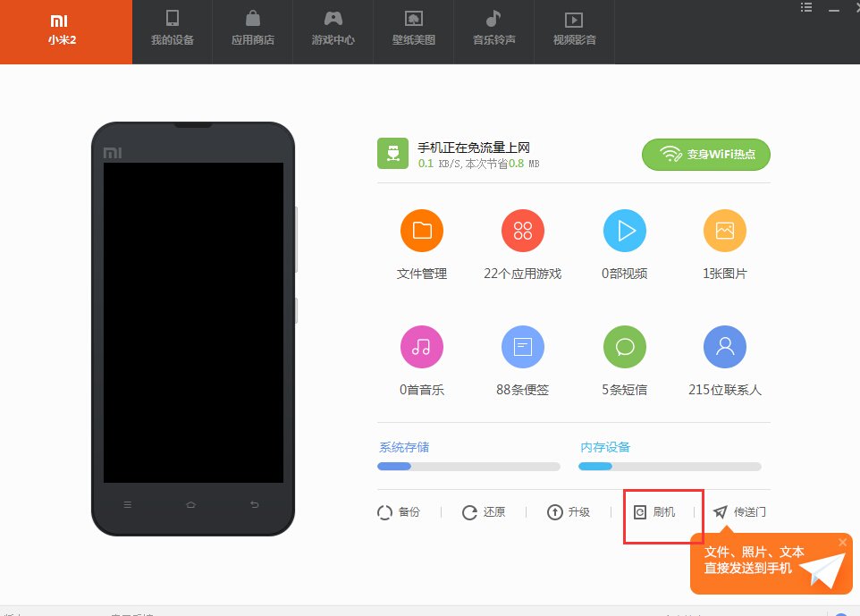Click the 22个应用游戏 label
Image resolution: width=860 pixels, height=616 pixels.
[523, 274]
